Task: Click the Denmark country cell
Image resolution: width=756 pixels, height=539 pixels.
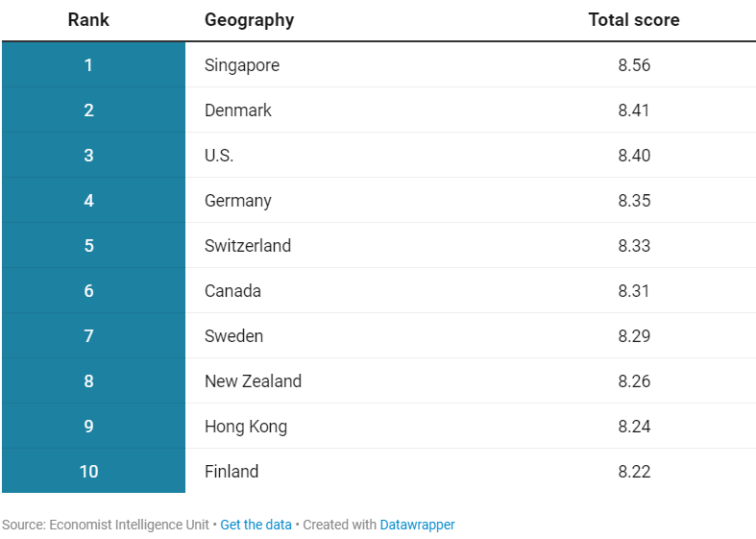Action: [x=238, y=110]
